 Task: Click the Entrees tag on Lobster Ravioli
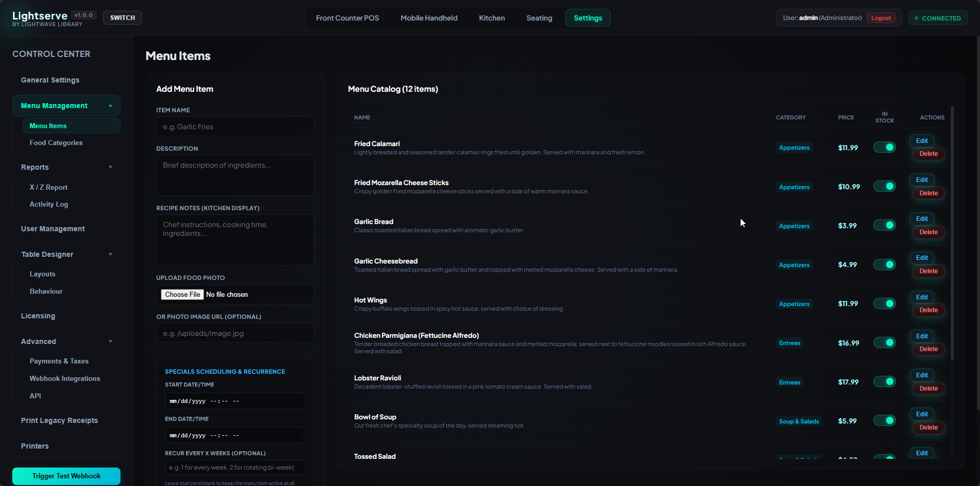point(789,382)
